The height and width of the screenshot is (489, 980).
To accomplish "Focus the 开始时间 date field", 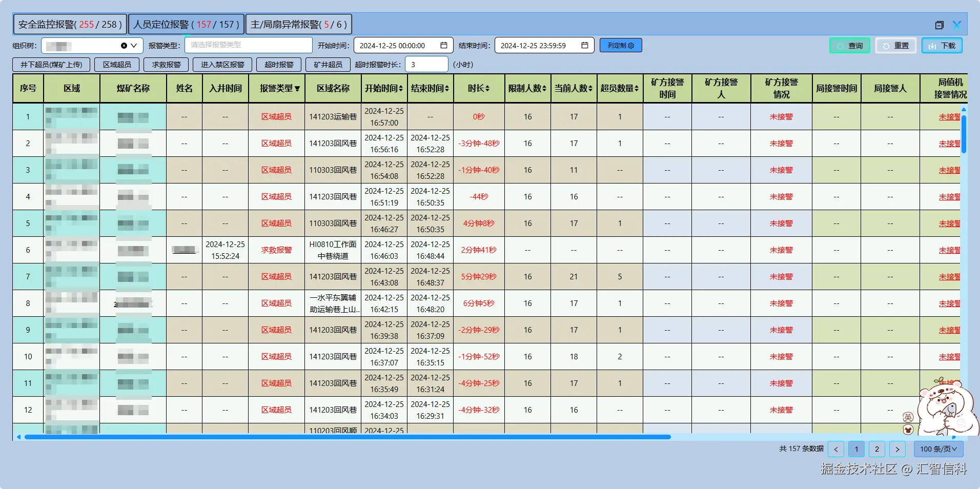I will point(403,46).
